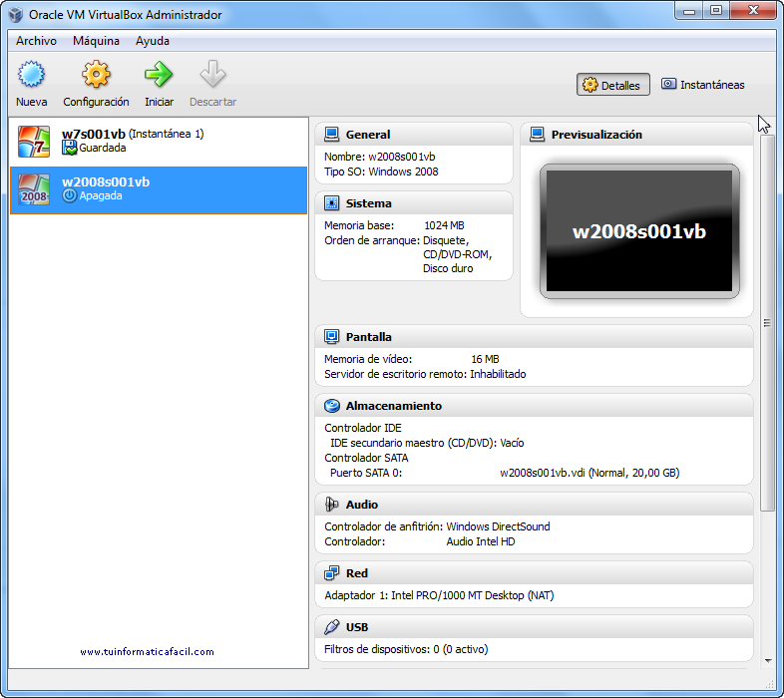Open the Pantalla section header link

coord(368,337)
